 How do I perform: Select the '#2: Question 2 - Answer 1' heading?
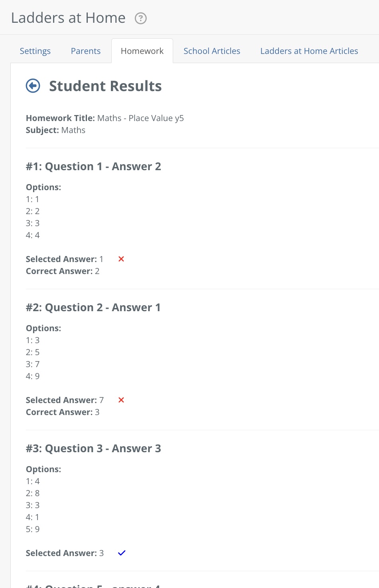point(93,308)
